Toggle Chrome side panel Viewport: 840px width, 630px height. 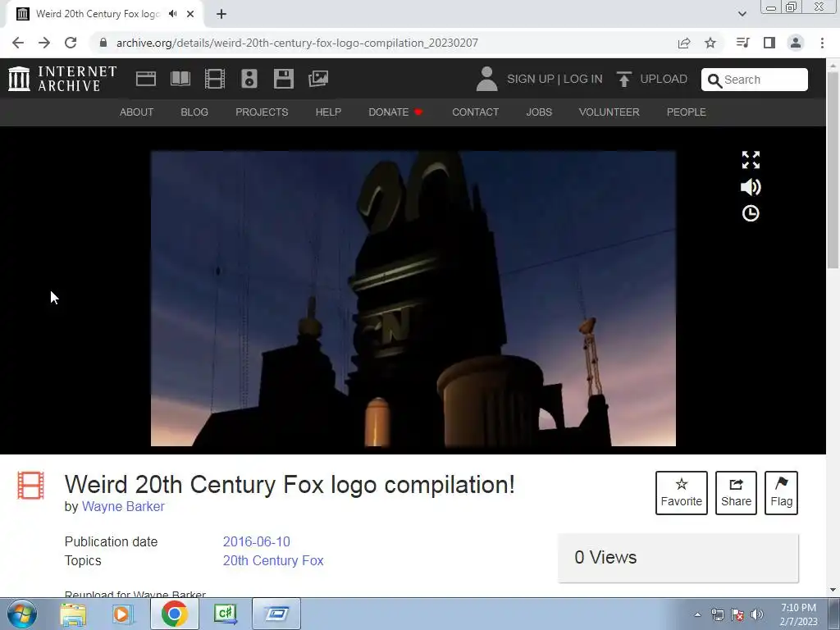[x=769, y=43]
